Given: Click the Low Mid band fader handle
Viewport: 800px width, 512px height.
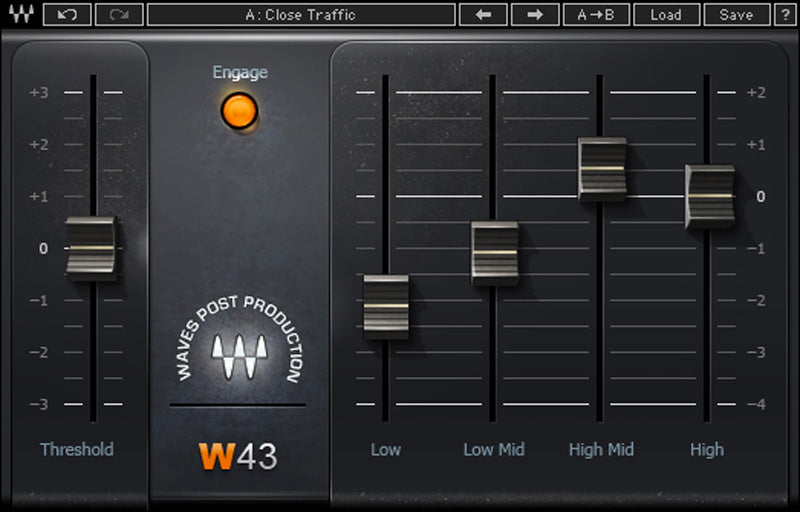Looking at the screenshot, I should pyautogui.click(x=494, y=253).
